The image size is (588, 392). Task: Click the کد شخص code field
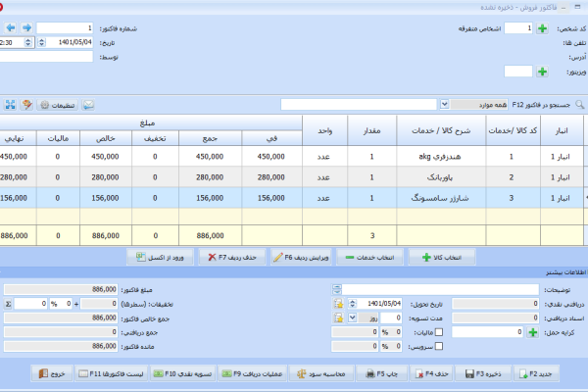pos(518,28)
